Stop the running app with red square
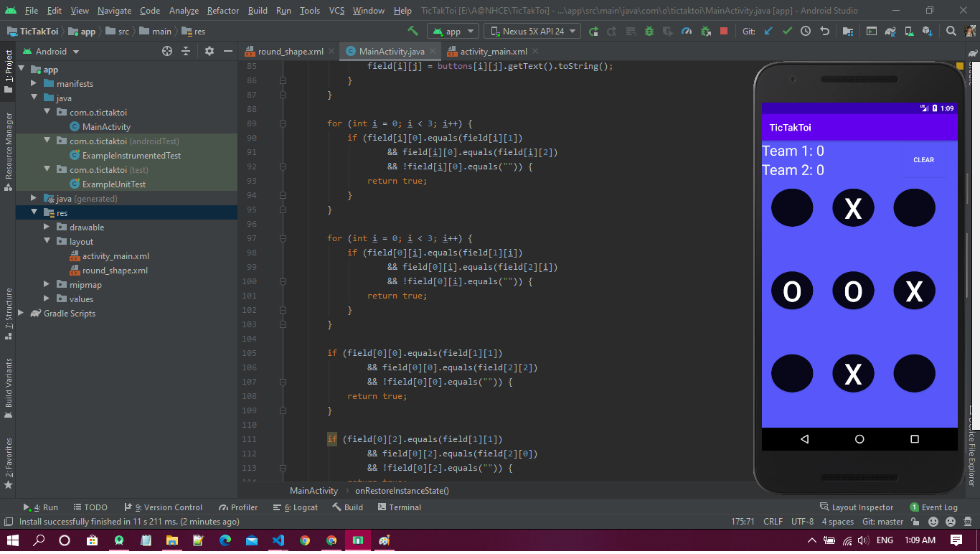This screenshot has height=554, width=980. click(x=724, y=31)
